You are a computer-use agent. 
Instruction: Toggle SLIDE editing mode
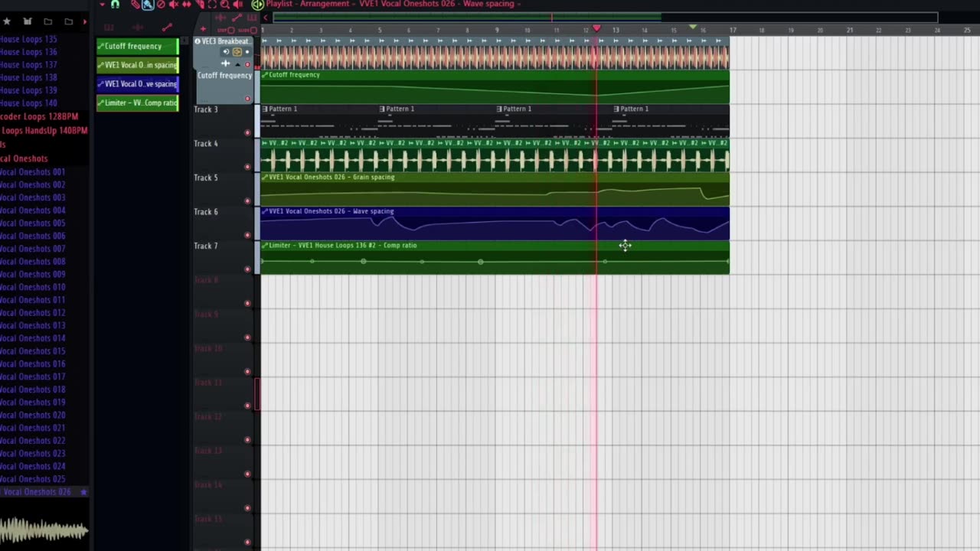coord(248,31)
